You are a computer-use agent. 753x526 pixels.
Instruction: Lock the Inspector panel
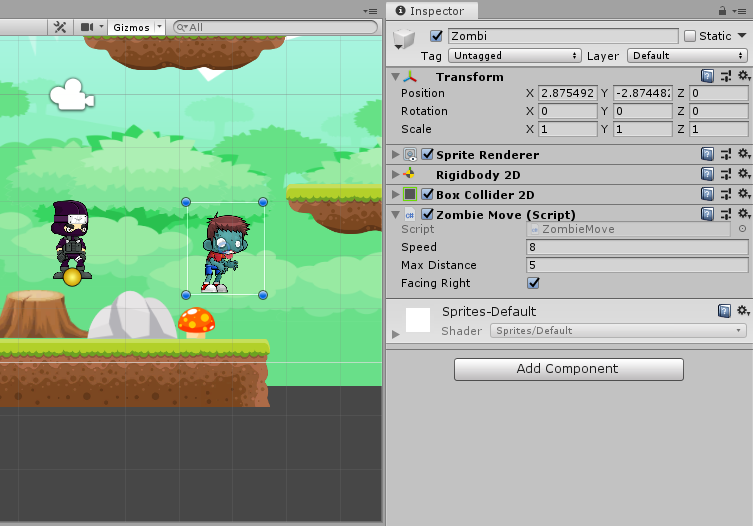point(722,10)
